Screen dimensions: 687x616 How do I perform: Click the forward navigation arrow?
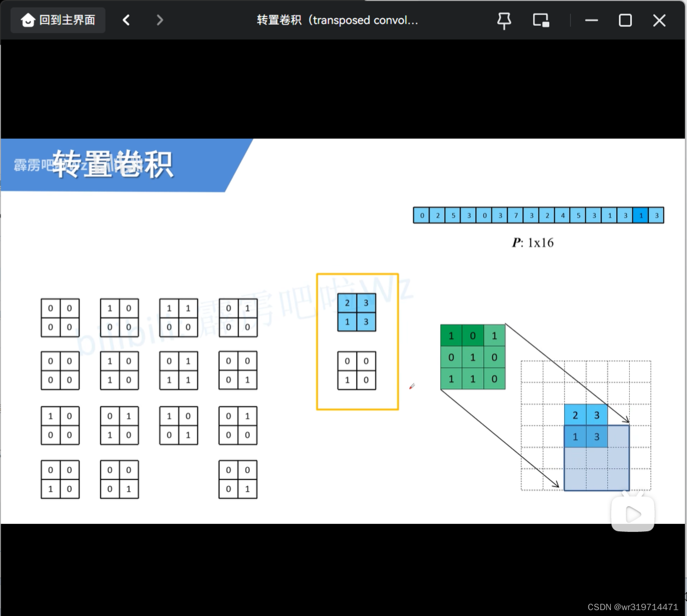[x=159, y=20]
